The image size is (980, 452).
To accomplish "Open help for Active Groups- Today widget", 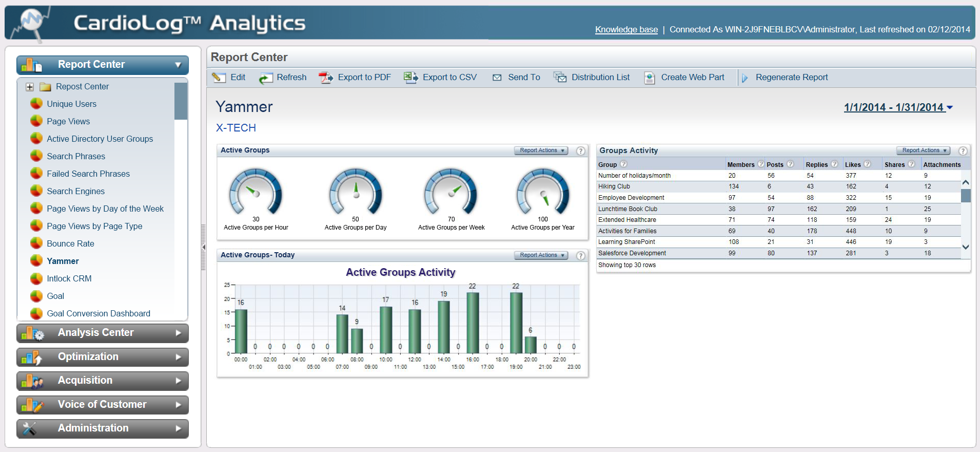I will (580, 255).
